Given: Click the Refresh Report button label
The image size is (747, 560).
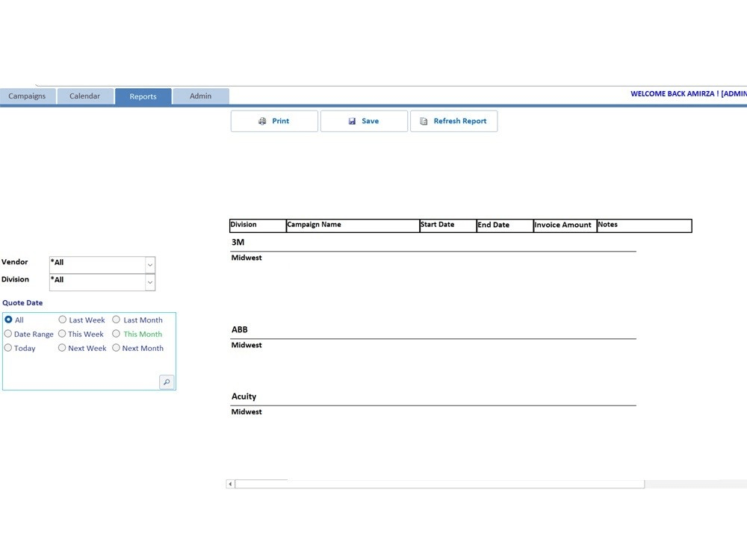Looking at the screenshot, I should 459,121.
